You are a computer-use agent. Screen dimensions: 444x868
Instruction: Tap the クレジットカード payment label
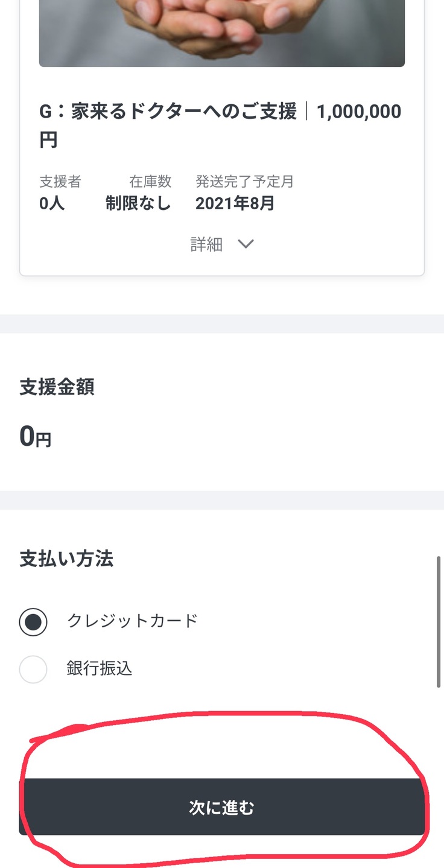pyautogui.click(x=133, y=621)
